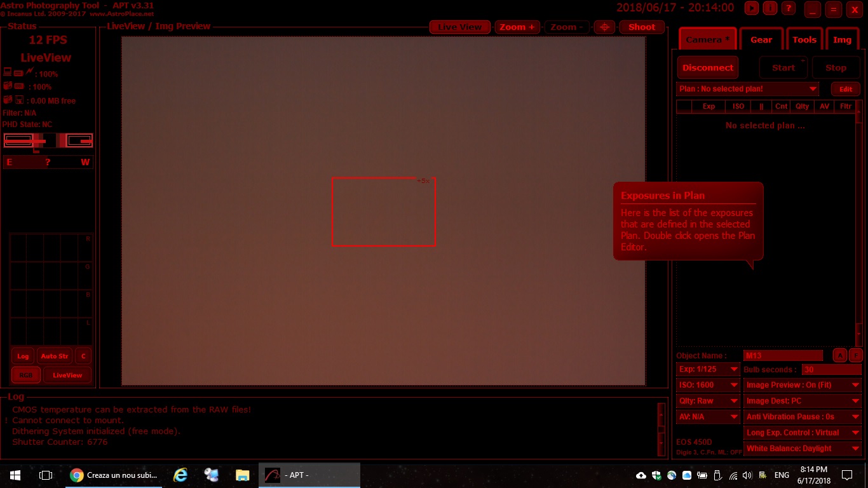The height and width of the screenshot is (488, 868).
Task: Click the A button next to Object Name
Action: coord(840,355)
